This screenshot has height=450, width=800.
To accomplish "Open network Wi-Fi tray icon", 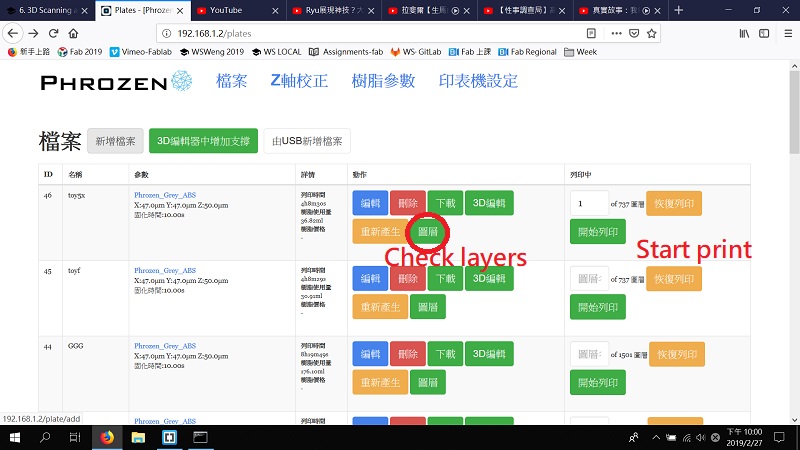I will click(x=687, y=437).
